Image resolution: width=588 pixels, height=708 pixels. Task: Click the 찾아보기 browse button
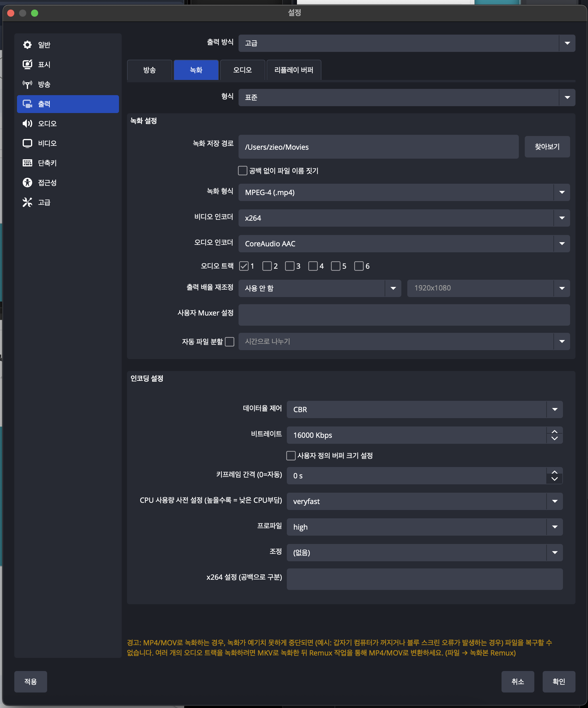pyautogui.click(x=547, y=147)
